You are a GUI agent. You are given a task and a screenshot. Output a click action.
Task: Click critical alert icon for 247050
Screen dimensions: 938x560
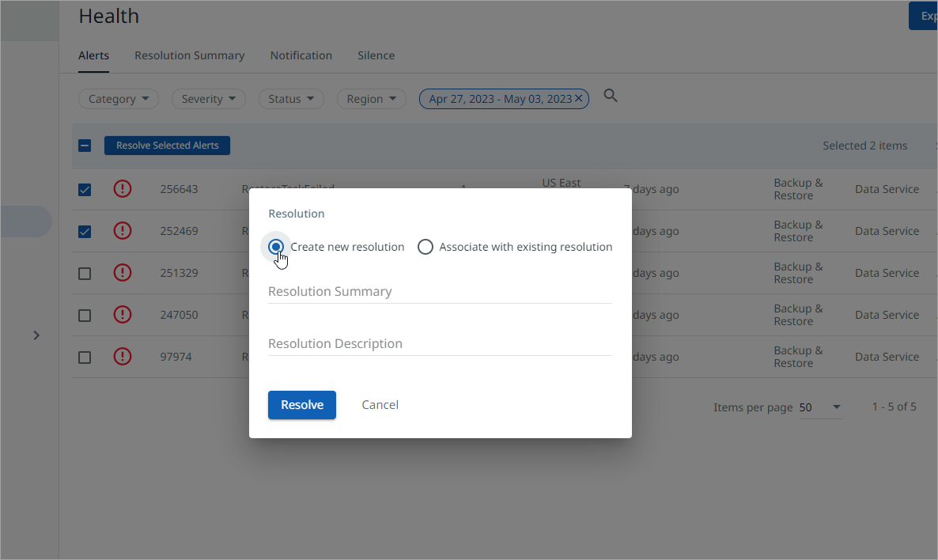point(123,315)
